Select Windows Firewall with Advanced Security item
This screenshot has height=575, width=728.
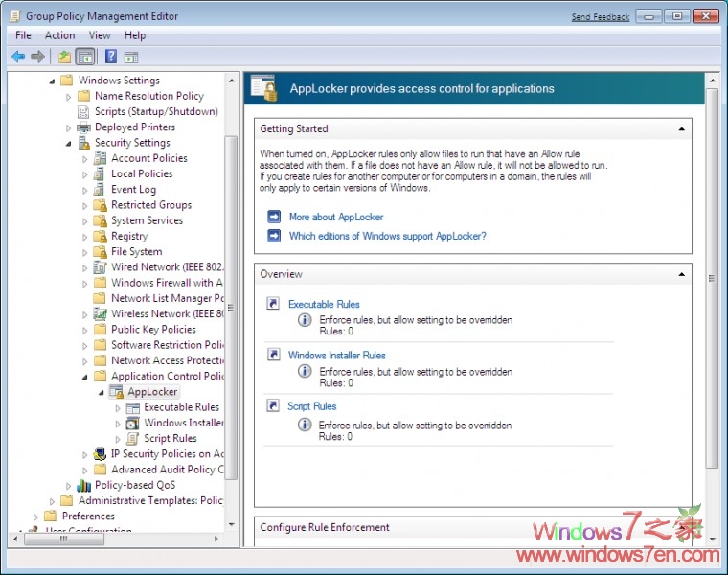coord(167,283)
